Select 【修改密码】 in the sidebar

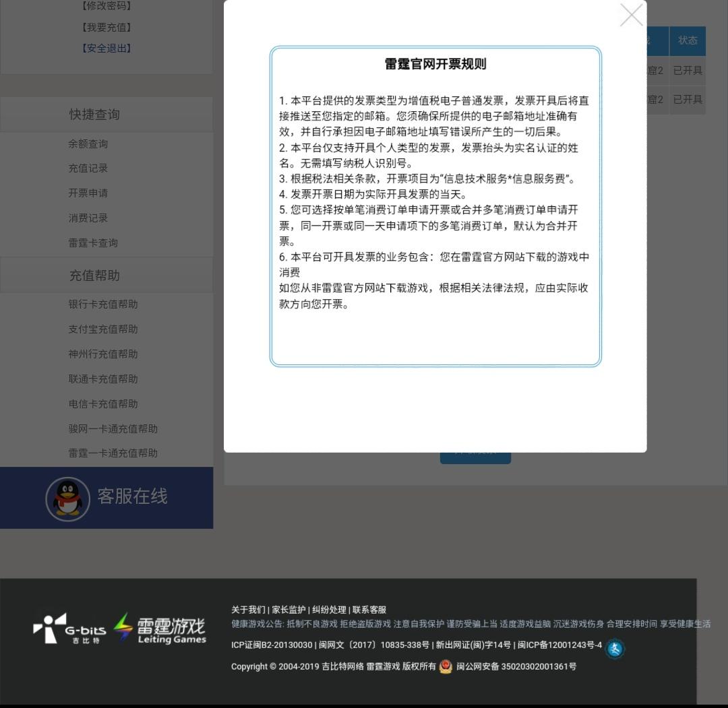[x=107, y=6]
